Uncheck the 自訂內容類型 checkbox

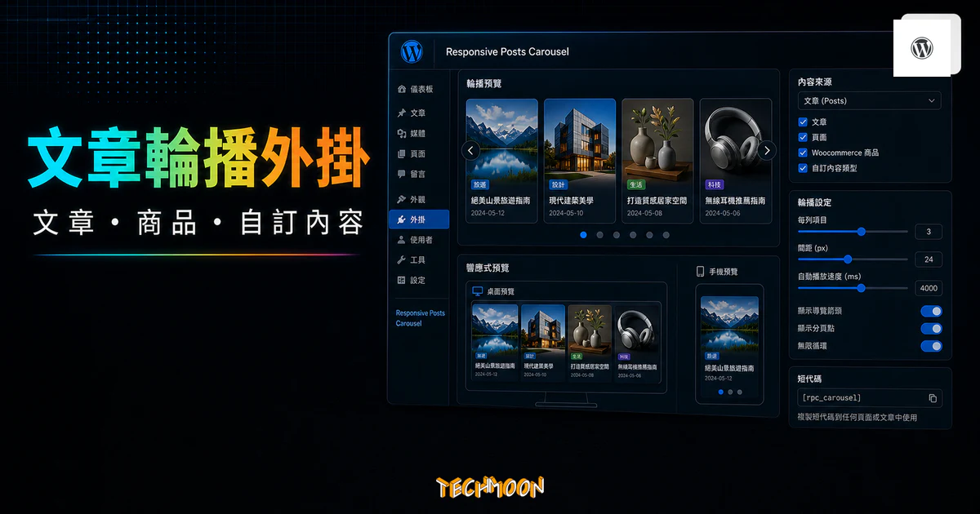(803, 168)
